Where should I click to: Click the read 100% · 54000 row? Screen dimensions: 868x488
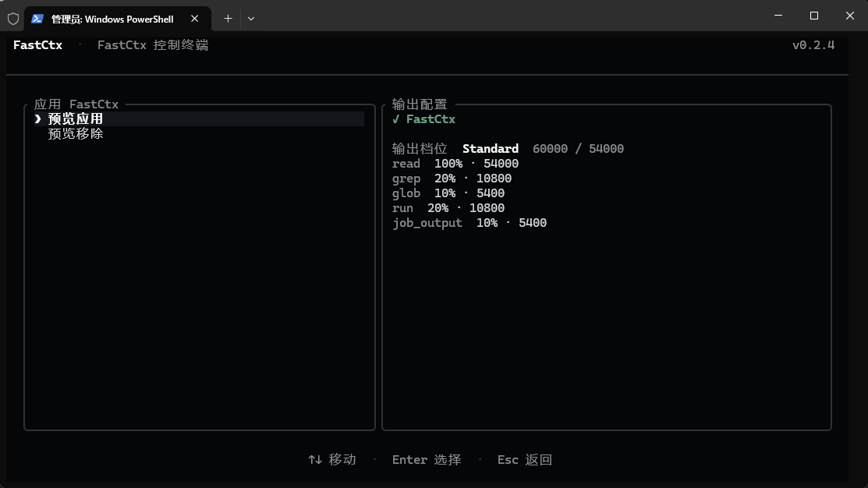[x=455, y=164]
